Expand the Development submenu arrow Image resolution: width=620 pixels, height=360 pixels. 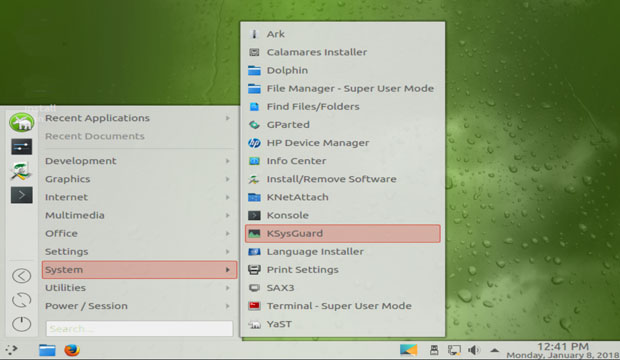228,161
